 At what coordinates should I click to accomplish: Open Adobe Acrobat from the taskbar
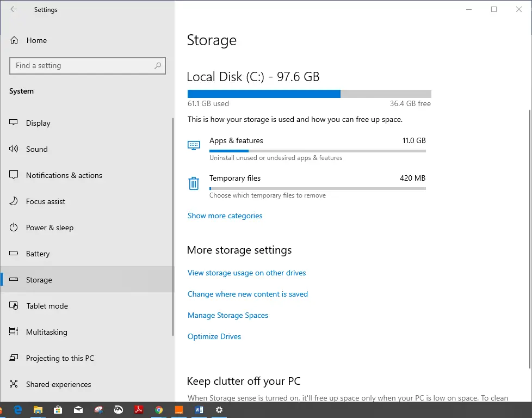[x=138, y=410]
